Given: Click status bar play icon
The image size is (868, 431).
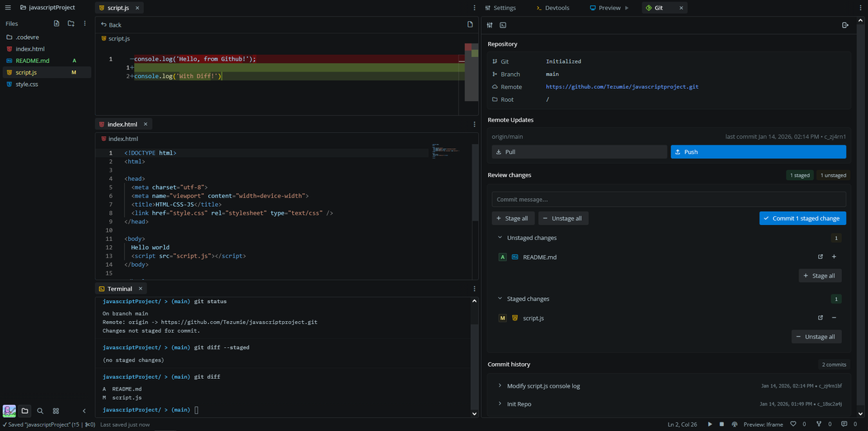Looking at the screenshot, I should click(x=710, y=424).
